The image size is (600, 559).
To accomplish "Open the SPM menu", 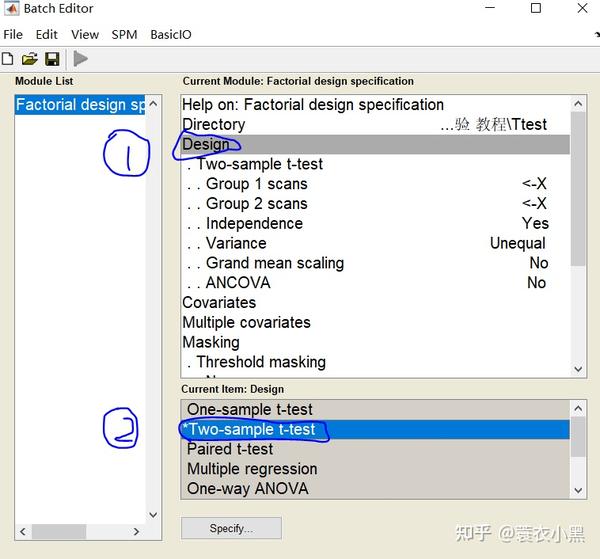I will click(124, 34).
